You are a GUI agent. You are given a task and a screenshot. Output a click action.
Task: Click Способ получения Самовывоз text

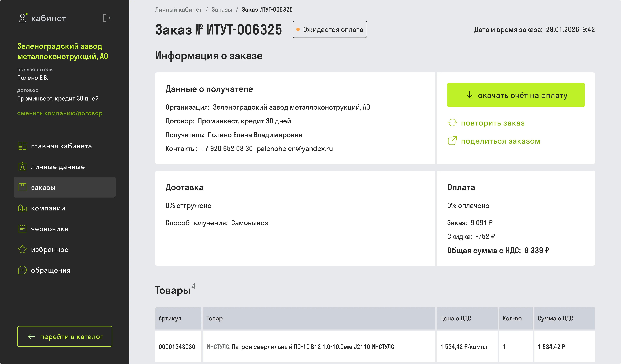click(217, 223)
